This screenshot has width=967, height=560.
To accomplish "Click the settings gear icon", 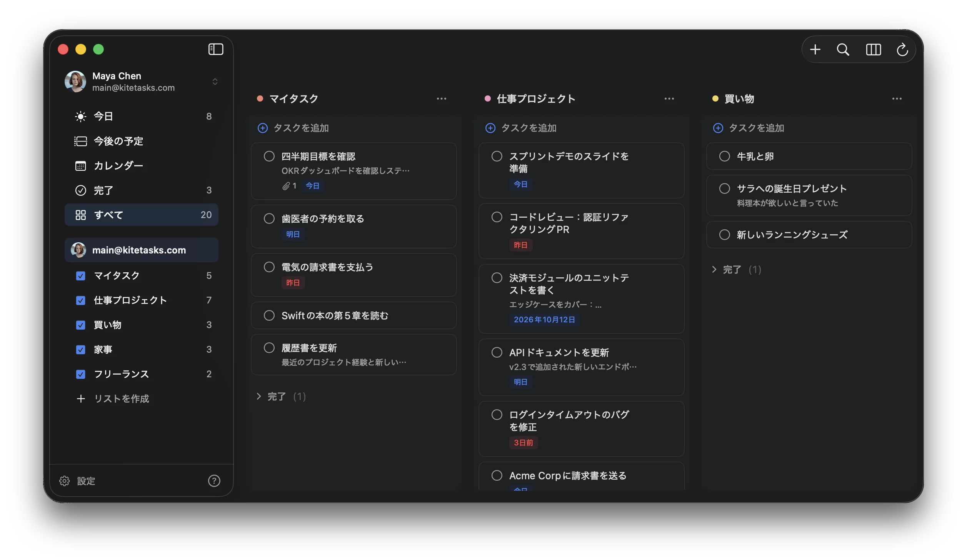I will 64,481.
